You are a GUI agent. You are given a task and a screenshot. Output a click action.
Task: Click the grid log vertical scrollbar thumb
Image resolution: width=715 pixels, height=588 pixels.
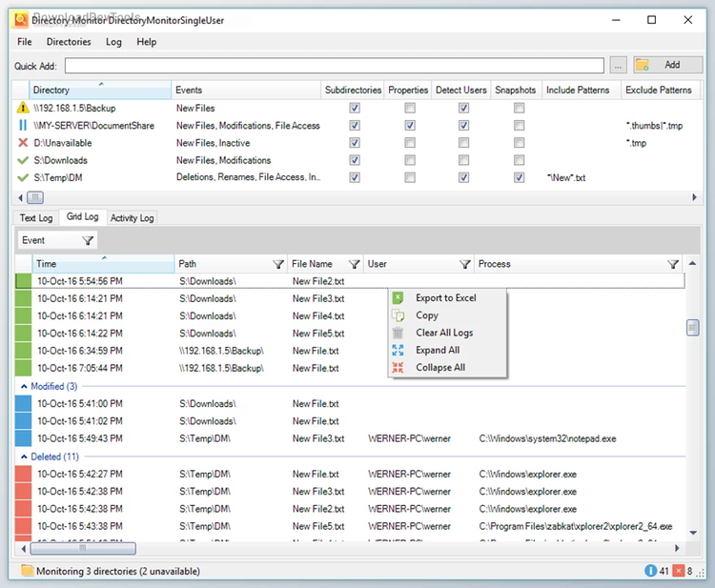693,327
